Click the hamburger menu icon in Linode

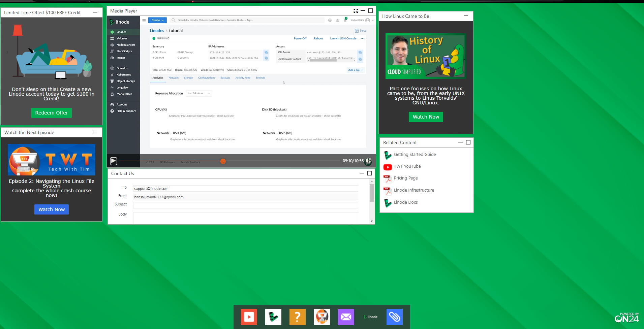pyautogui.click(x=144, y=20)
